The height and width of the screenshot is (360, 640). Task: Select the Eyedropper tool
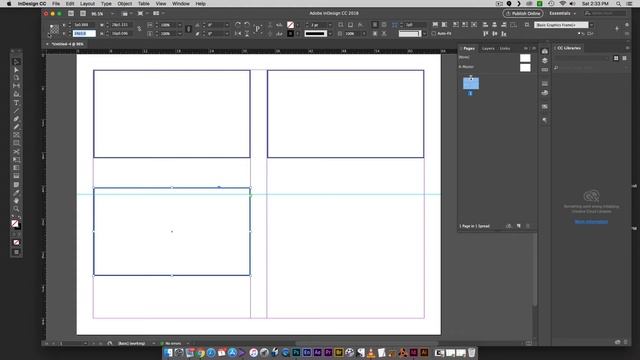(x=16, y=193)
